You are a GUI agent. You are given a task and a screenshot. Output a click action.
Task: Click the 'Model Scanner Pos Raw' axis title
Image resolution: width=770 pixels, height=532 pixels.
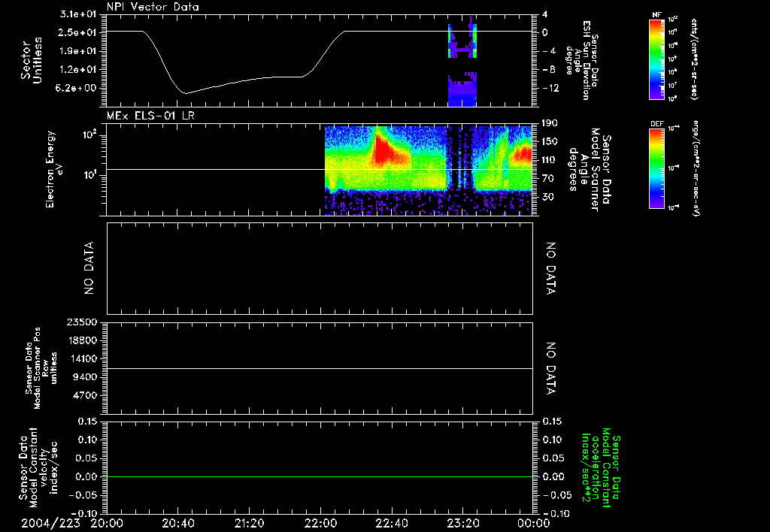[x=41, y=369]
